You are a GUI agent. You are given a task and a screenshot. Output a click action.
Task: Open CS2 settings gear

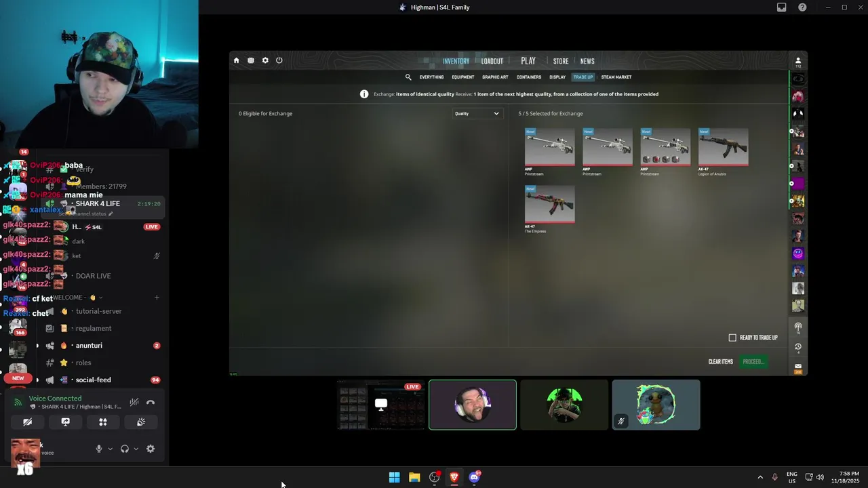[265, 60]
